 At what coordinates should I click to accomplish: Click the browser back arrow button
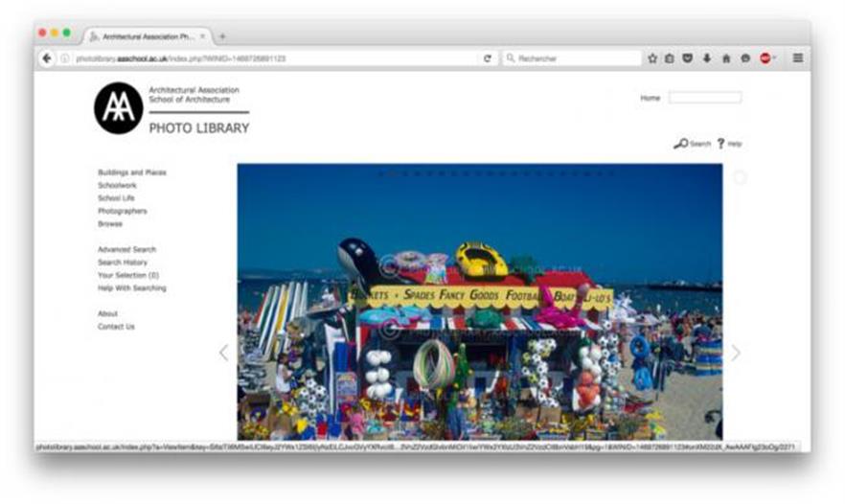click(46, 58)
